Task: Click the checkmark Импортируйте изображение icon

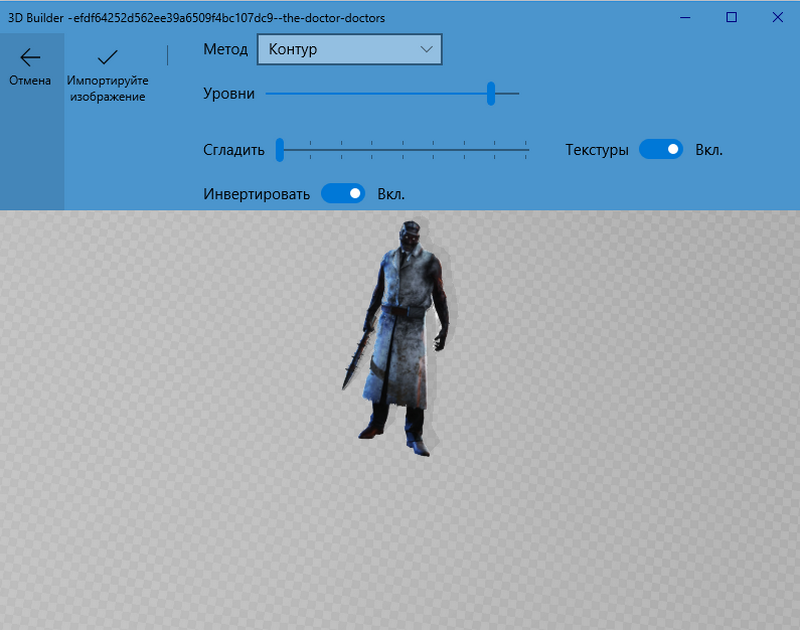Action: click(x=107, y=57)
